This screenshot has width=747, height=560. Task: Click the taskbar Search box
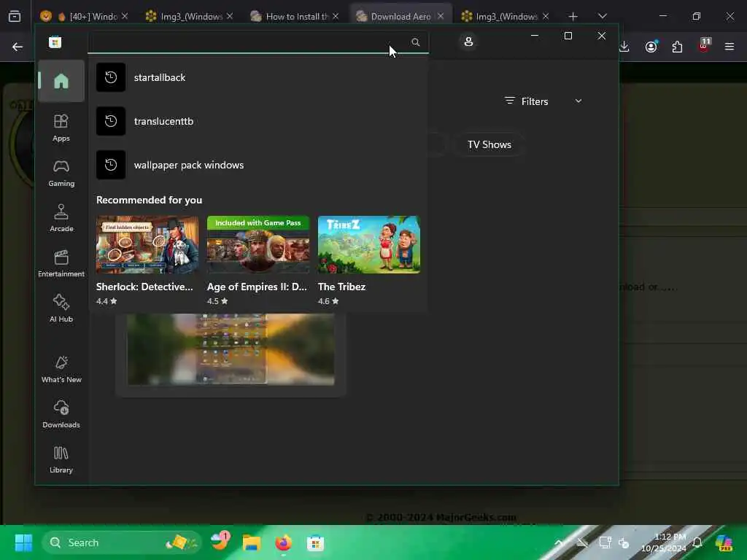122,542
